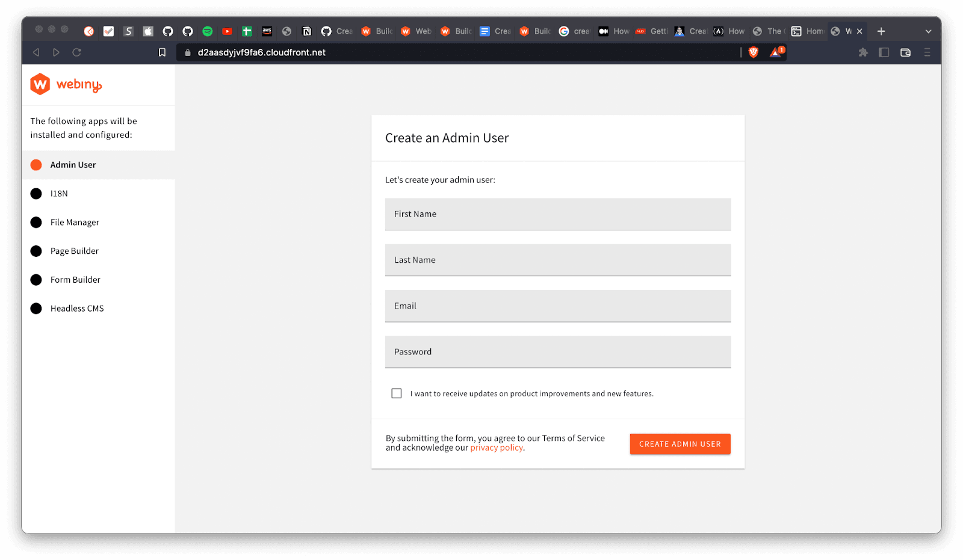This screenshot has height=560, width=963.
Task: Focus the First Name input field
Action: click(557, 214)
